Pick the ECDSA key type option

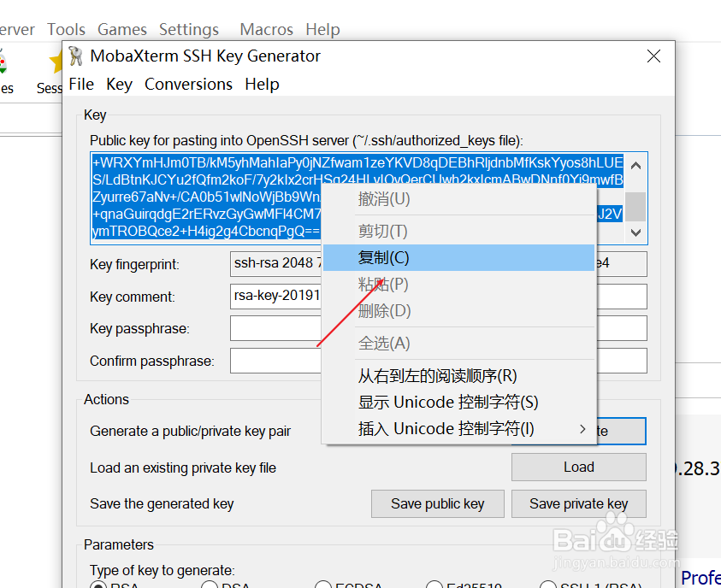click(322, 586)
